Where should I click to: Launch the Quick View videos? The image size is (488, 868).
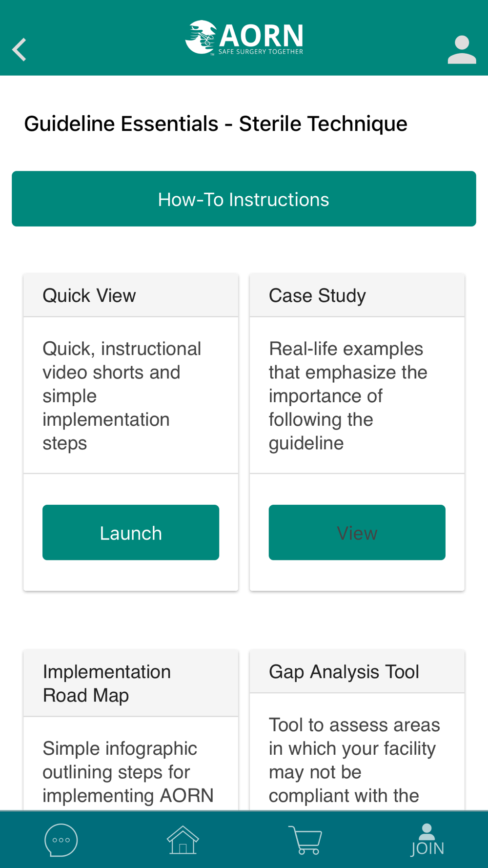(131, 533)
